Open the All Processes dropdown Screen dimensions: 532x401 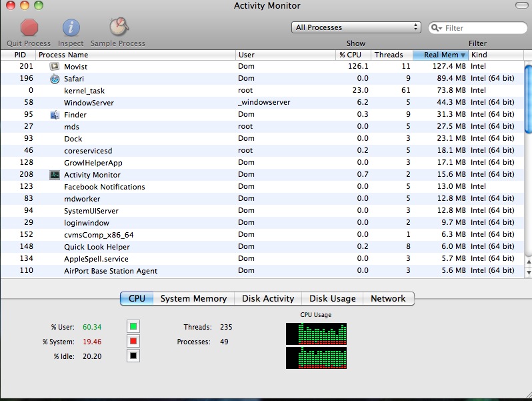click(356, 27)
